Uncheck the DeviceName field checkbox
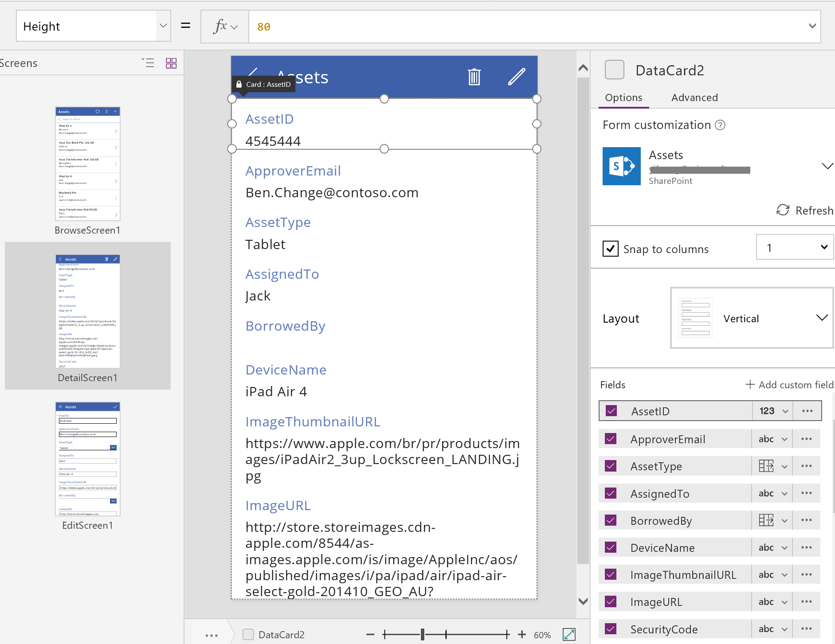 611,547
